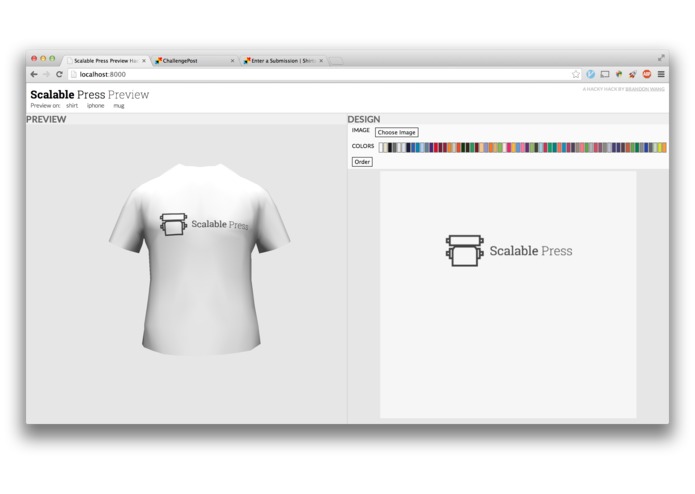Image resolution: width=695 pixels, height=494 pixels.
Task: Toggle fullscreen with the window's expand arrows
Action: pos(661,58)
